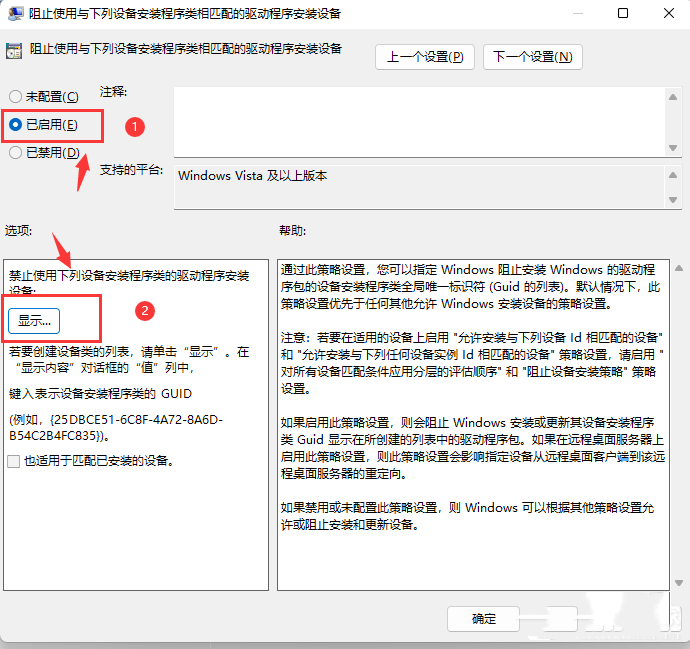Click the 禁止使用下列设备安装程序类 options description
The width and height of the screenshot is (690, 649).
pyautogui.click(x=129, y=282)
